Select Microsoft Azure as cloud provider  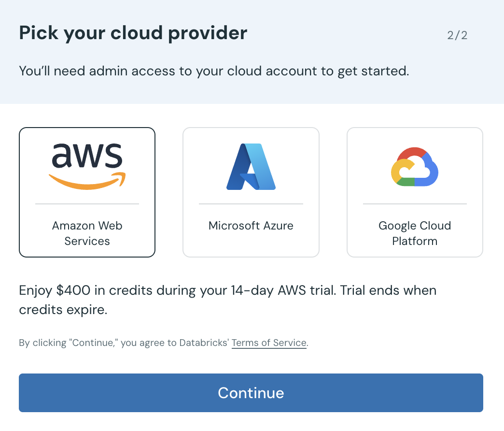pos(251,192)
